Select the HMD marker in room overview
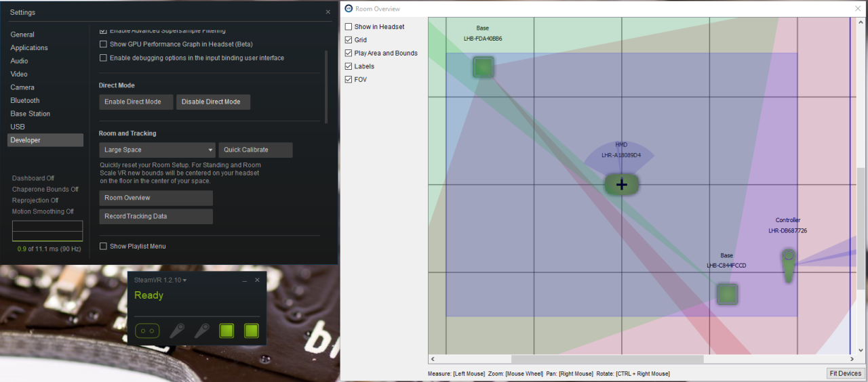 tap(621, 184)
